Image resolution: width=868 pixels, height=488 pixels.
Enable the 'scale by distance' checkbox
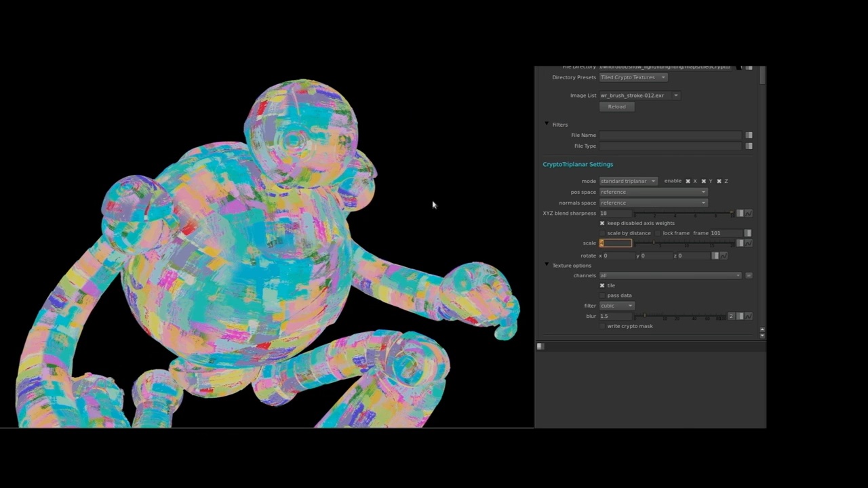pyautogui.click(x=602, y=233)
